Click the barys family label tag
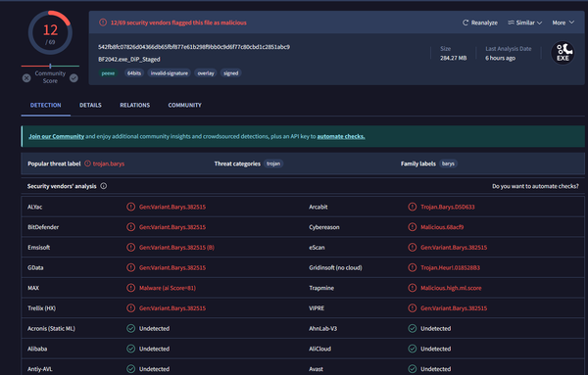Viewport: 588px width, 375px height. tap(448, 164)
